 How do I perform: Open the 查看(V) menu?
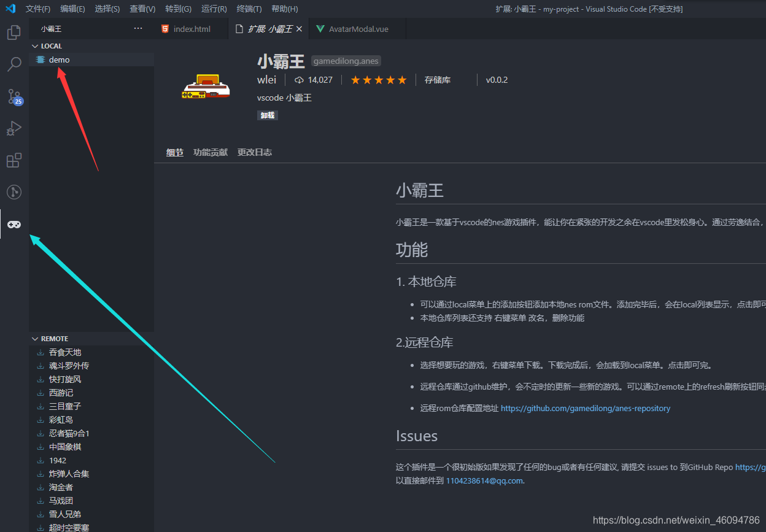pos(142,9)
